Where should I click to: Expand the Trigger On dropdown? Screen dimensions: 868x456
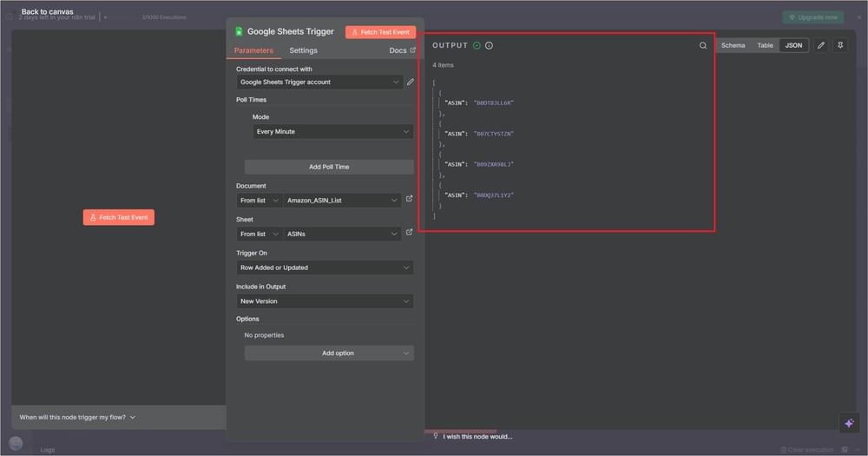click(325, 268)
